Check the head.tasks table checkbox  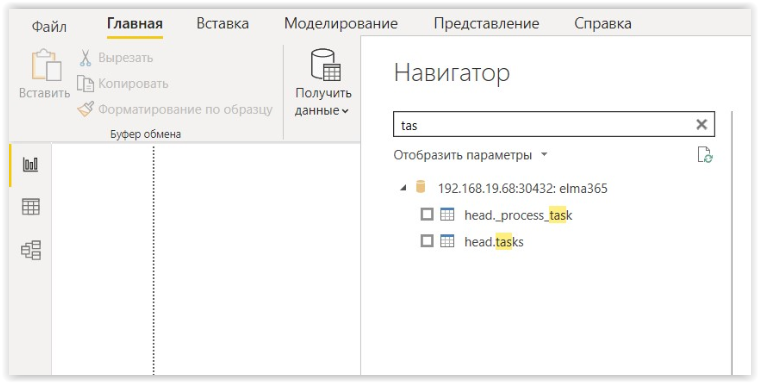tap(426, 241)
